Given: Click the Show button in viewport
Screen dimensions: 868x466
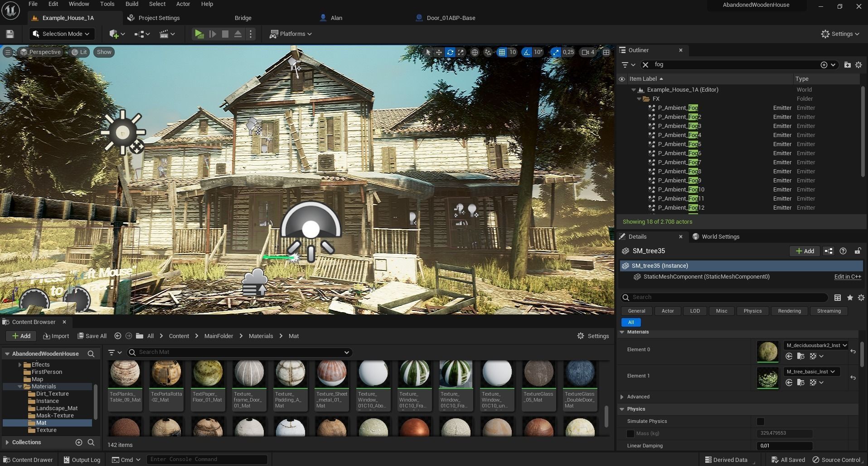Looking at the screenshot, I should [104, 52].
